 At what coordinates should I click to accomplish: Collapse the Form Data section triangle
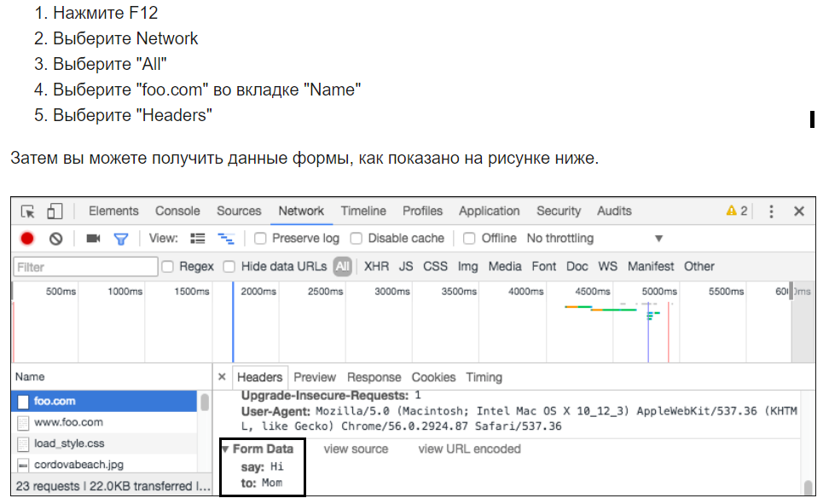click(226, 449)
